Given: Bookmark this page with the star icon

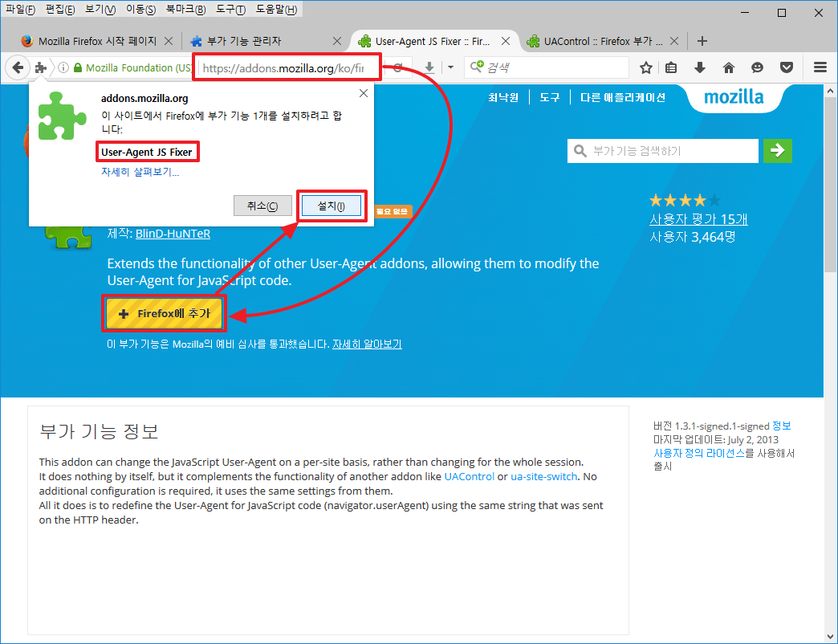Looking at the screenshot, I should (x=646, y=68).
